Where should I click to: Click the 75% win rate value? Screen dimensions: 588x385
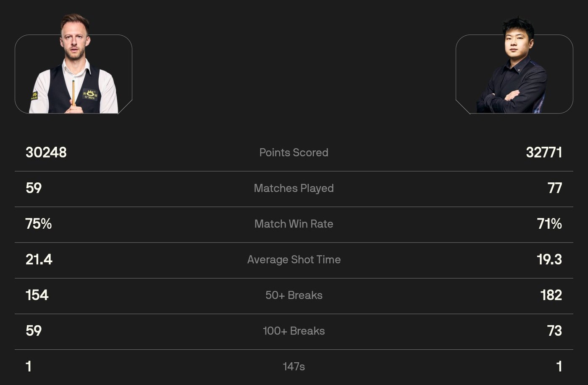[39, 224]
